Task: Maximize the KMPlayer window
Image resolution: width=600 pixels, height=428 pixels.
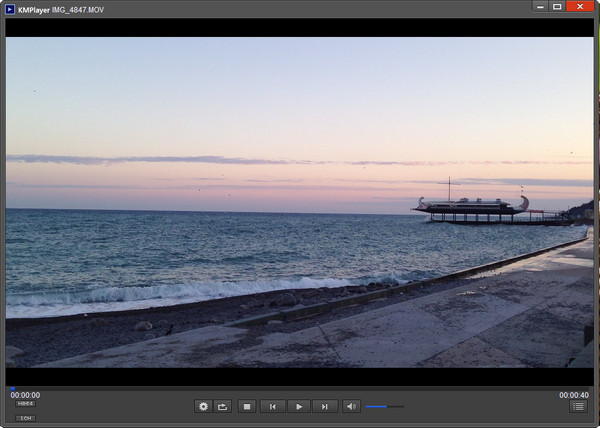Action: 557,6
